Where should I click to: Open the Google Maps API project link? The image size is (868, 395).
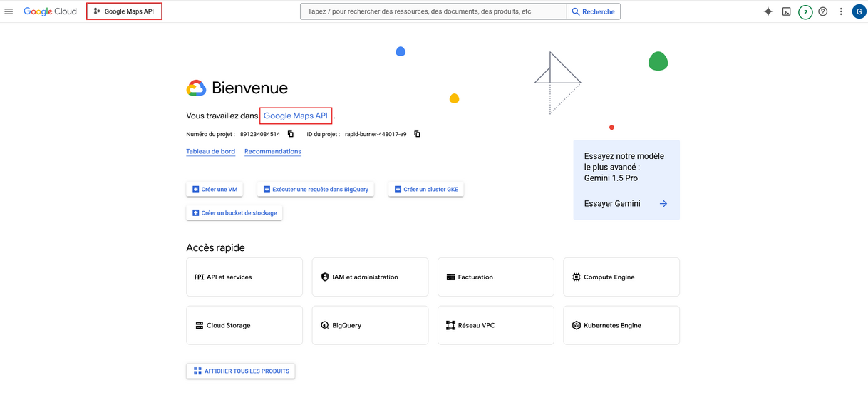pos(296,116)
